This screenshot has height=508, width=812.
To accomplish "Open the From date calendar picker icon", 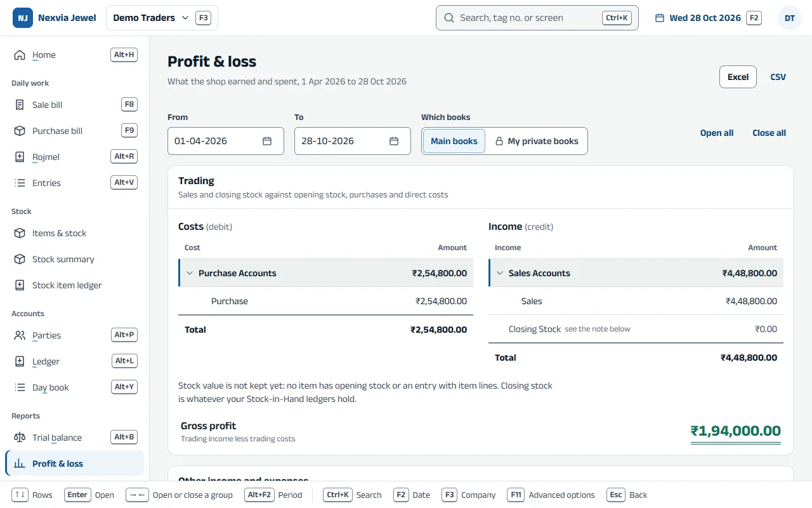I will (267, 141).
